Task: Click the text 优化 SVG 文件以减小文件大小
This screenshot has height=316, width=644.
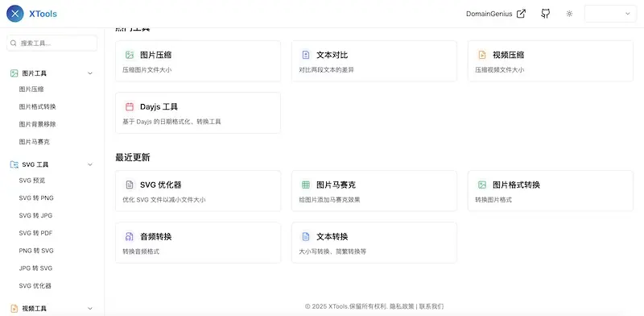Action: 164,200
